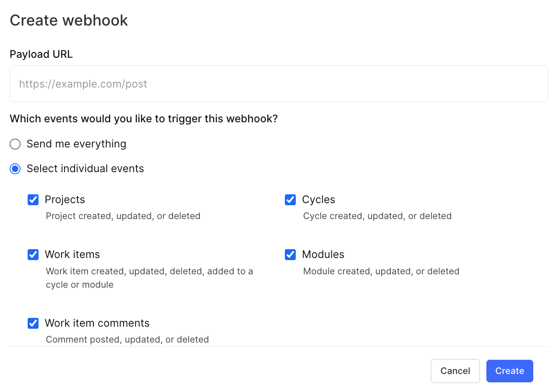Click the "Work items" label text
The image size is (558, 392).
(x=72, y=255)
